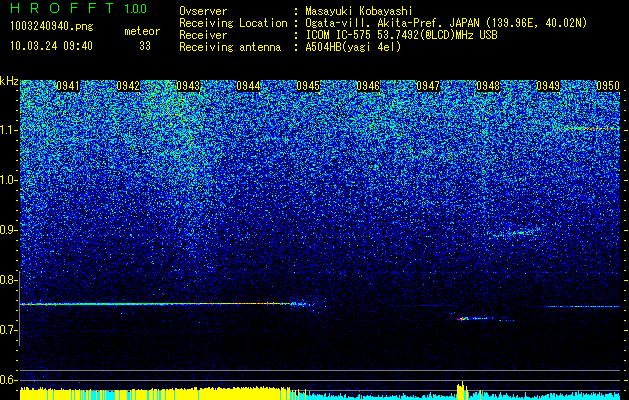Screen dimensions: 629x400
Task: Click the 0941 time marker
Action: pos(68,86)
